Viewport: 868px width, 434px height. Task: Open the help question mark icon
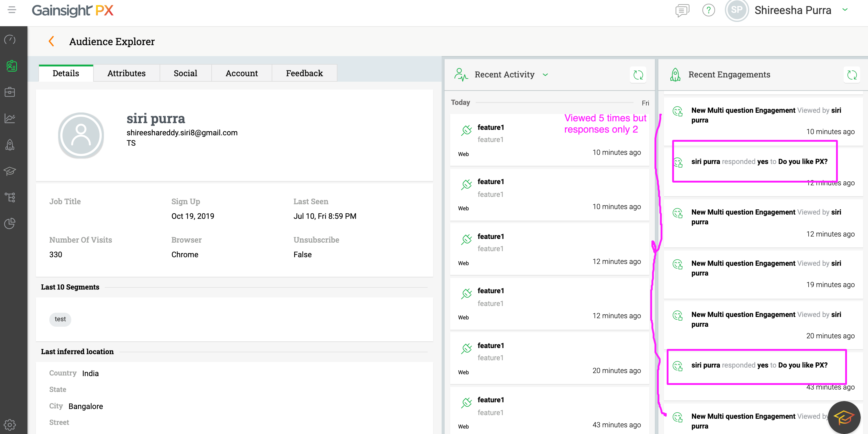point(708,10)
